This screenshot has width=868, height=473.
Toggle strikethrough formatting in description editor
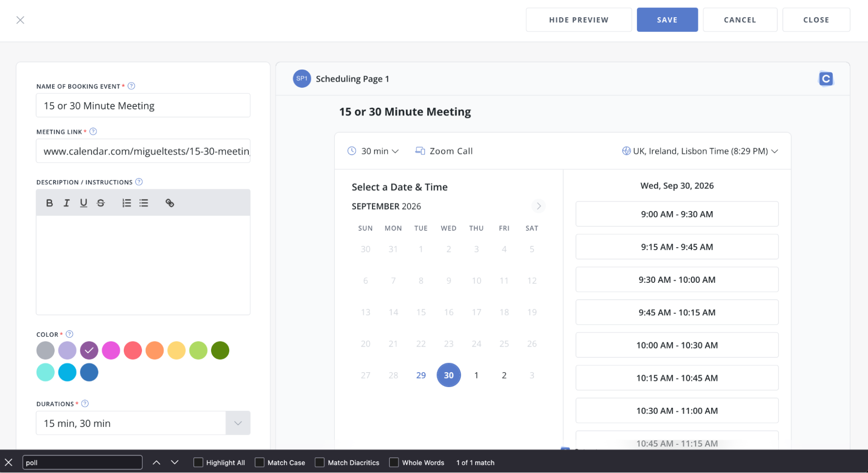pyautogui.click(x=101, y=203)
